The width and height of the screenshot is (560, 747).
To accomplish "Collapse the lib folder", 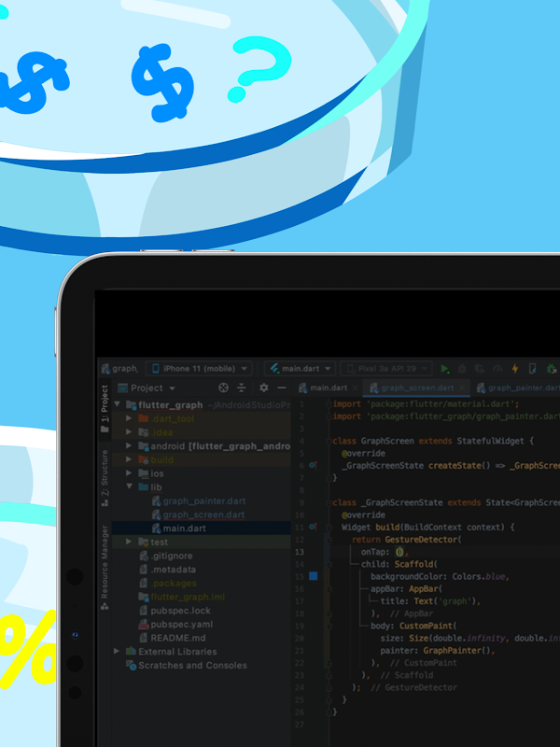I will 129,486.
